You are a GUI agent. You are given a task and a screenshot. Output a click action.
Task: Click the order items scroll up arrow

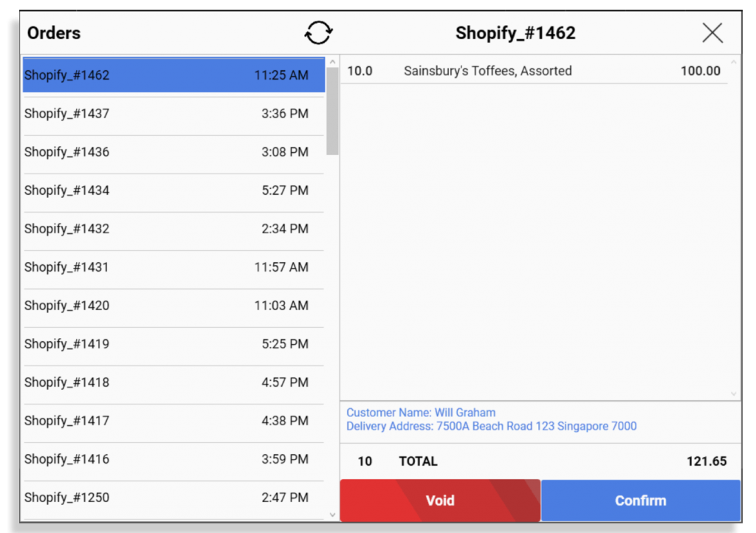click(x=733, y=62)
